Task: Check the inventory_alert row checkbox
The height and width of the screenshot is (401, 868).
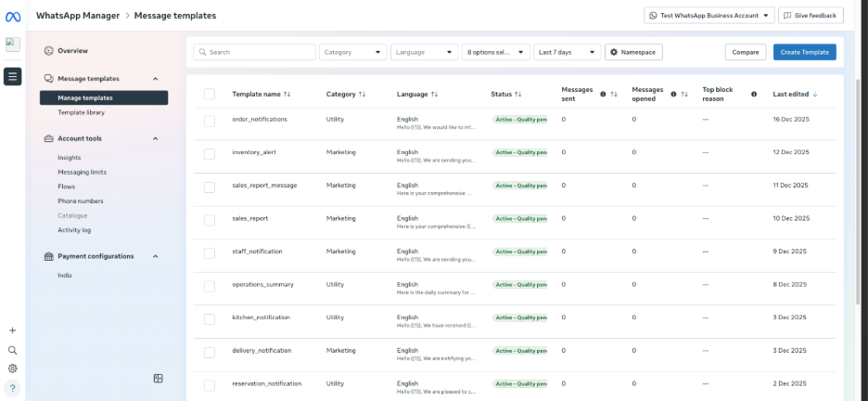Action: (210, 154)
